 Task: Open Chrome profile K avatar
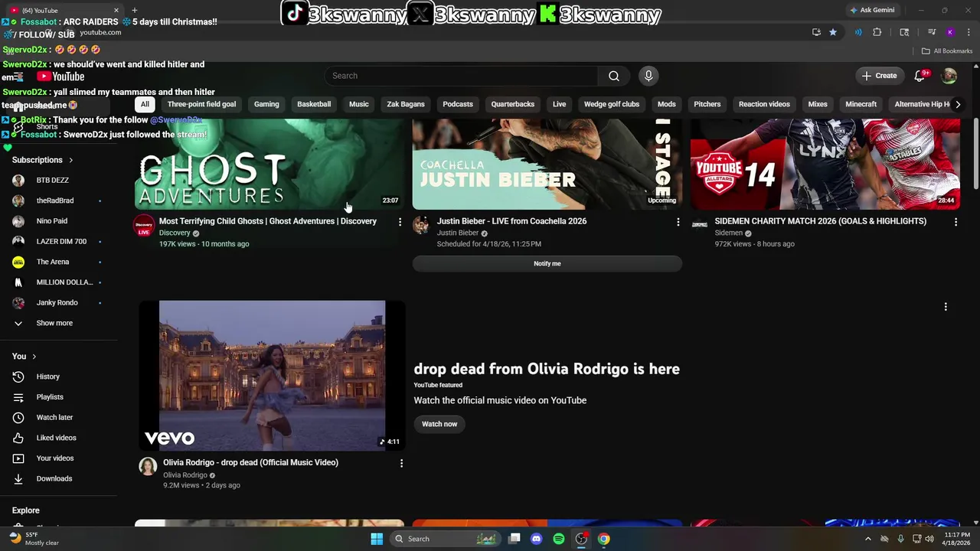click(950, 32)
